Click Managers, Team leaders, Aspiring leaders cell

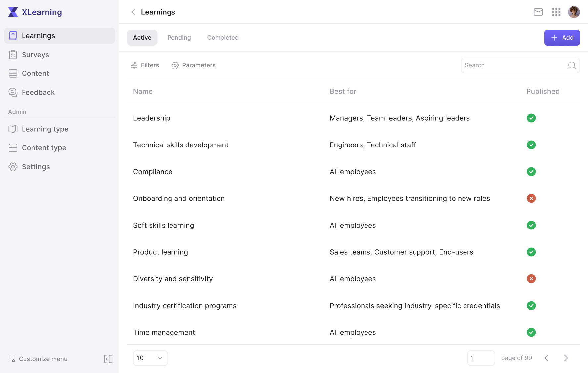click(x=400, y=118)
